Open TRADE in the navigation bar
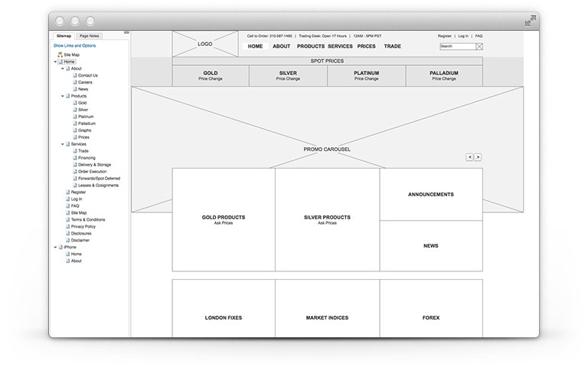Image resolution: width=588 pixels, height=368 pixels. 393,46
